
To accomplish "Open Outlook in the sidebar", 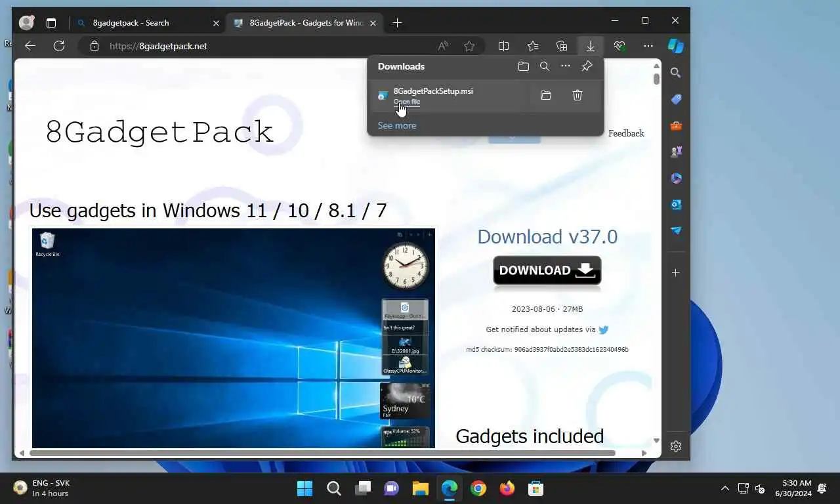I will coord(676,204).
